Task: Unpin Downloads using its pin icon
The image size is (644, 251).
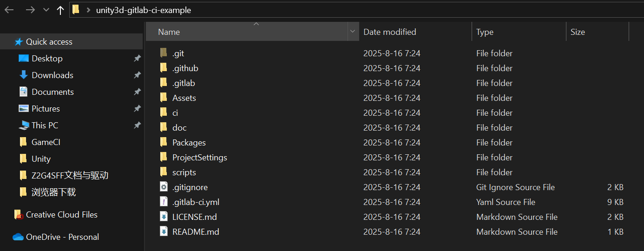Action: [x=137, y=75]
